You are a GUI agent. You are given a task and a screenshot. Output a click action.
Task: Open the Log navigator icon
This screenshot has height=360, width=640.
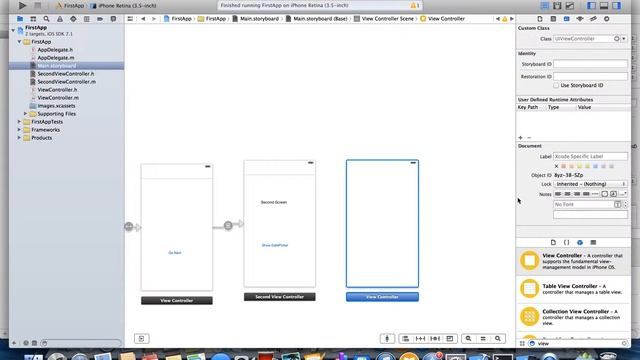(x=113, y=19)
